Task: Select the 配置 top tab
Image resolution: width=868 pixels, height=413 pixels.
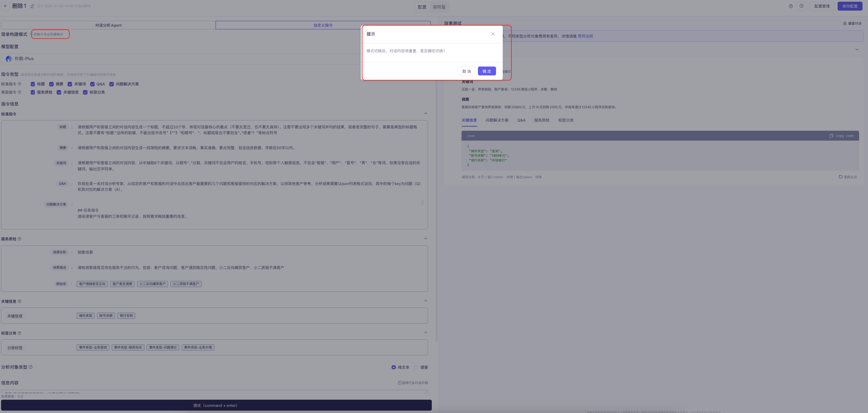Action: 422,7
